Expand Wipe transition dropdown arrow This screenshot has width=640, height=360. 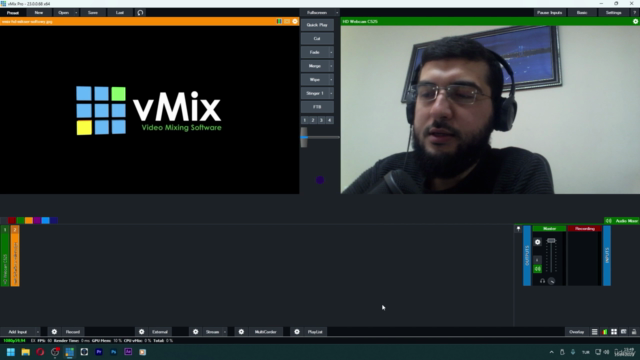331,80
